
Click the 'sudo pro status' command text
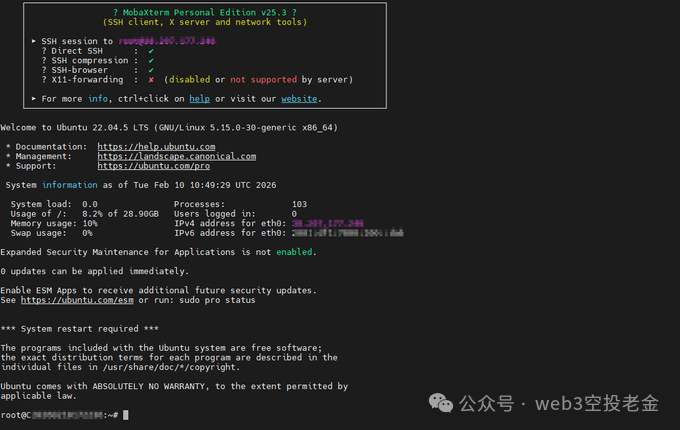pos(218,300)
